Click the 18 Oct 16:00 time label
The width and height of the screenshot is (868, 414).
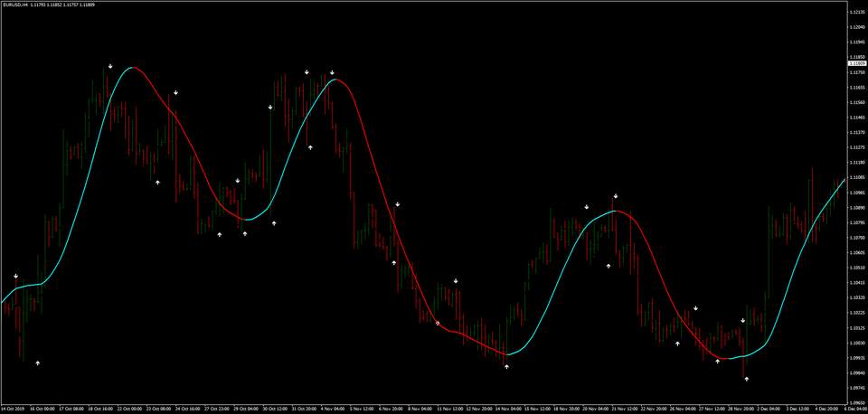[x=100, y=409]
